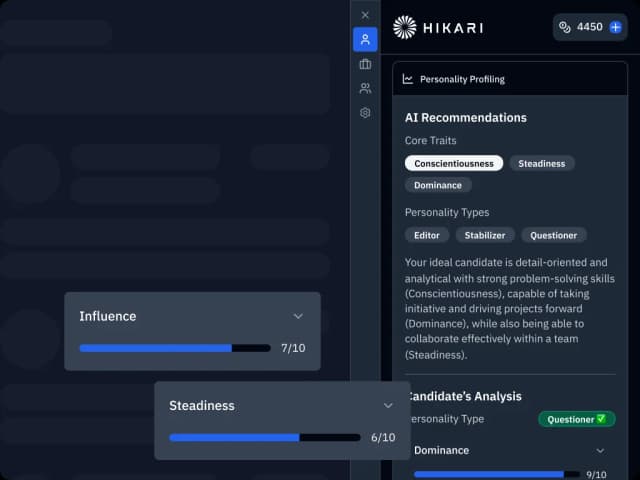
Task: Open the team members sidebar icon
Action: click(x=365, y=88)
